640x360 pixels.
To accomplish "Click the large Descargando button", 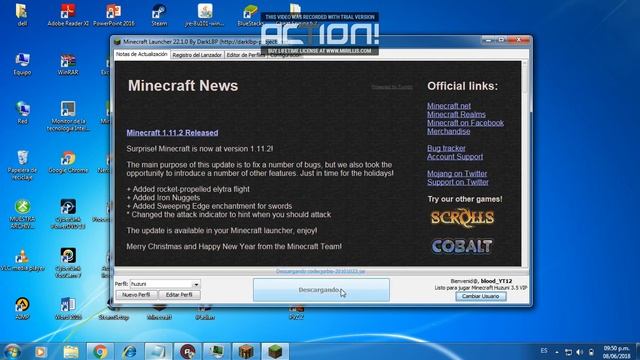I will (321, 290).
